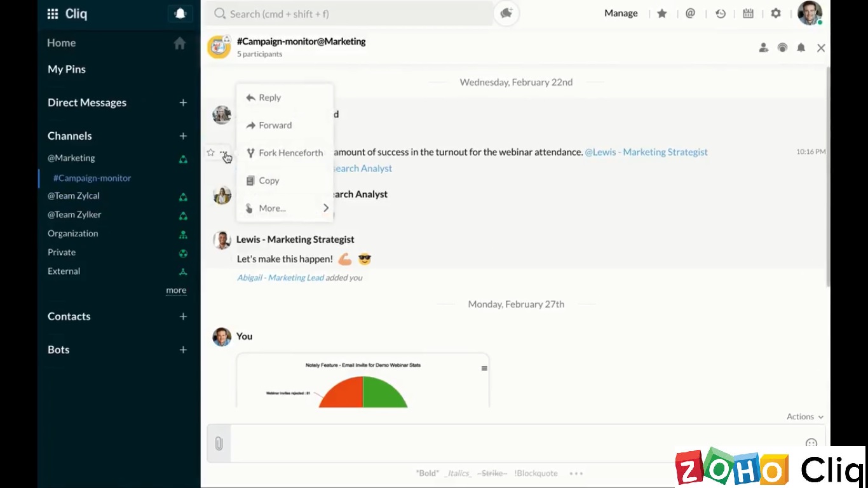The image size is (868, 488).
Task: Select Fork Henceforth in context menu
Action: 290,153
